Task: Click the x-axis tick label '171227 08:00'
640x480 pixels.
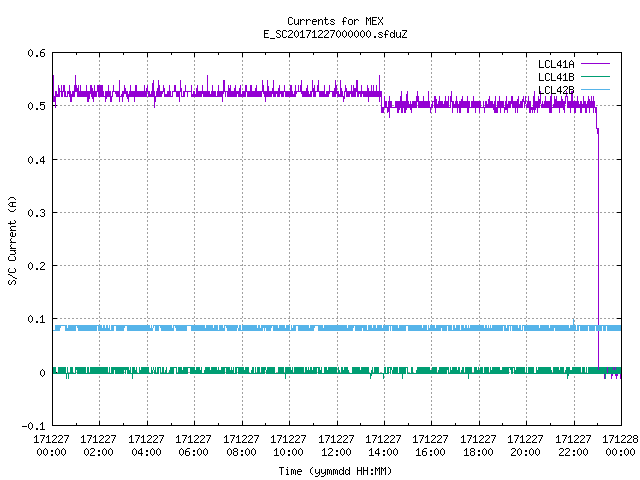Action: (241, 445)
